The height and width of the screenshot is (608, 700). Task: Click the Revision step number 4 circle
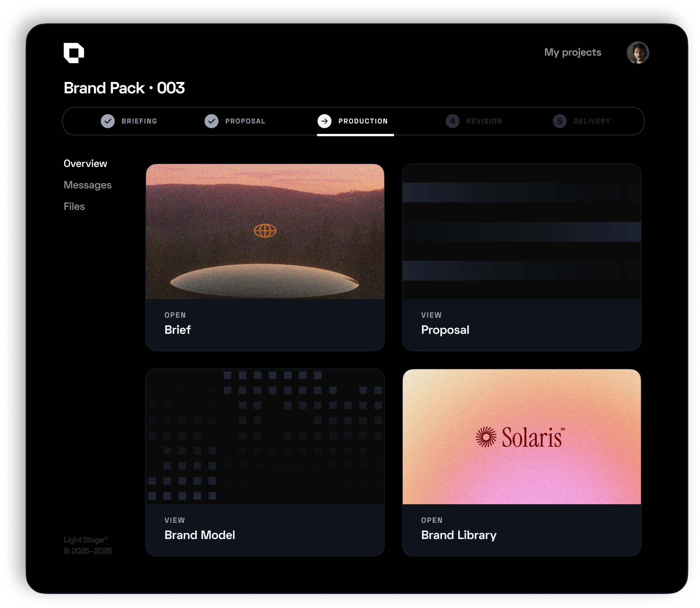coord(452,121)
